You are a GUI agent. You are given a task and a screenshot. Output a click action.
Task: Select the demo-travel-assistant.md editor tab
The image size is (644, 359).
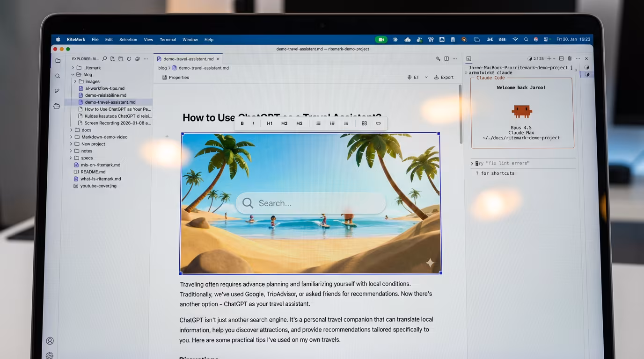188,59
